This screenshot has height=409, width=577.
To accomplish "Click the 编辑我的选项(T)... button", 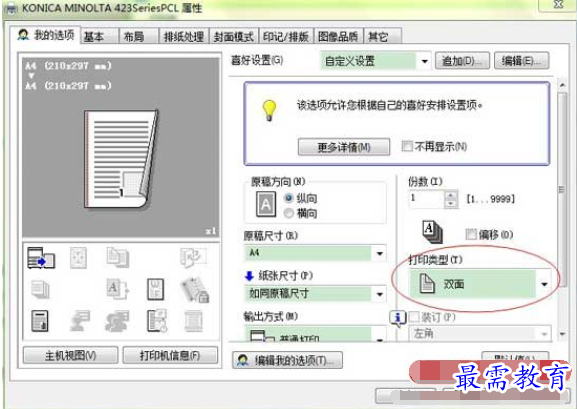I will point(287,360).
